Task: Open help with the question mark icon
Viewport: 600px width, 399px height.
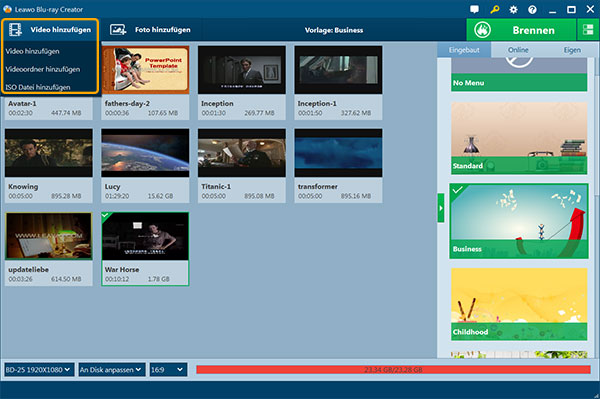Action: click(532, 10)
